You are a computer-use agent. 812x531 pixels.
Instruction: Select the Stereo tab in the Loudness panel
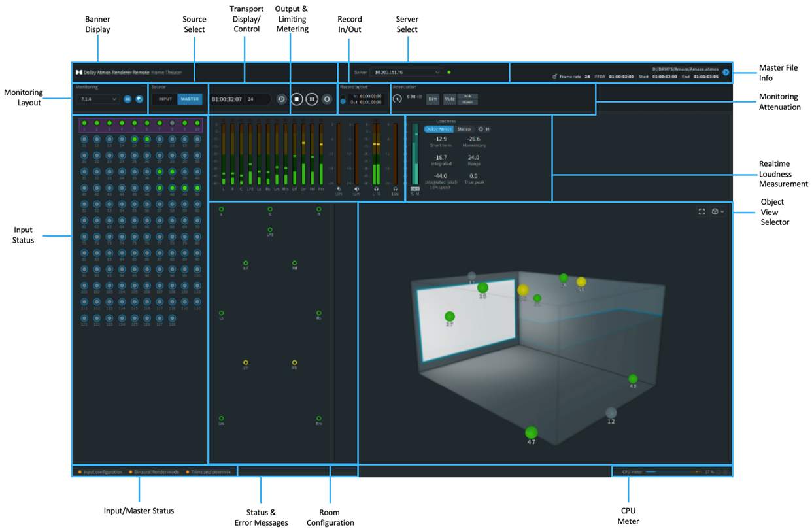click(x=464, y=129)
